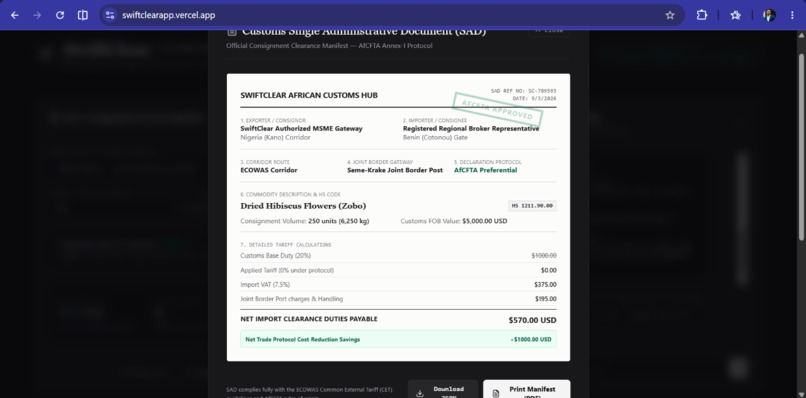The height and width of the screenshot is (398, 806).
Task: Click Registered Regional Broker Representative importer
Action: point(471,129)
